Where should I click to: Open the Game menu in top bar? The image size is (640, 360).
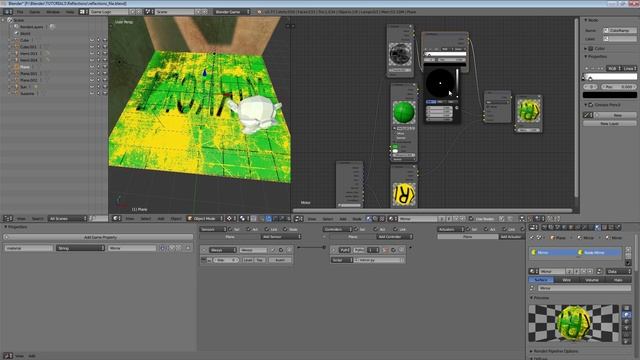(x=35, y=12)
